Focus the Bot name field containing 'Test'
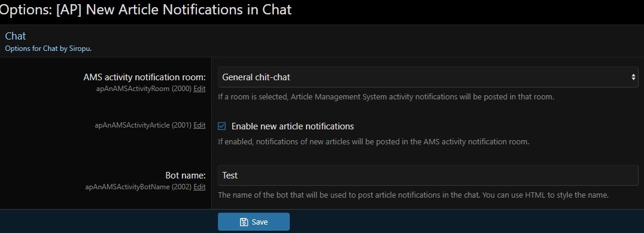This screenshot has width=644, height=233. point(428,175)
